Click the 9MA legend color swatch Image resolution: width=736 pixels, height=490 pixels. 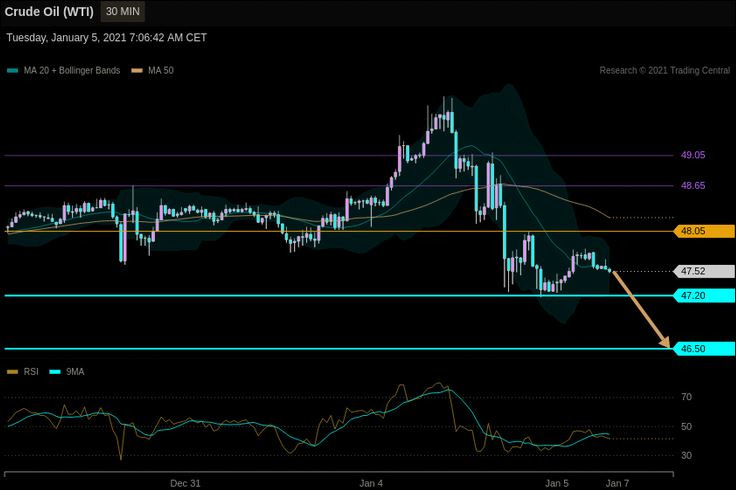click(55, 372)
